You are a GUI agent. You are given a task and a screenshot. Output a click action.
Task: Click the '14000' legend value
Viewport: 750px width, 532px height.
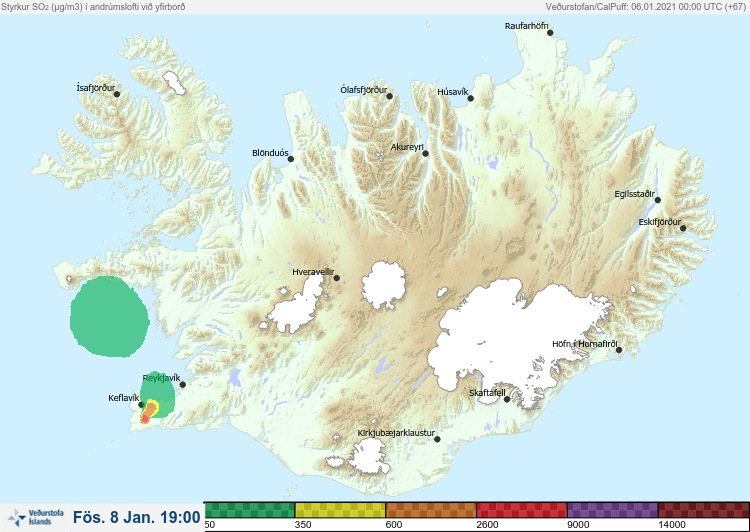tap(672, 525)
